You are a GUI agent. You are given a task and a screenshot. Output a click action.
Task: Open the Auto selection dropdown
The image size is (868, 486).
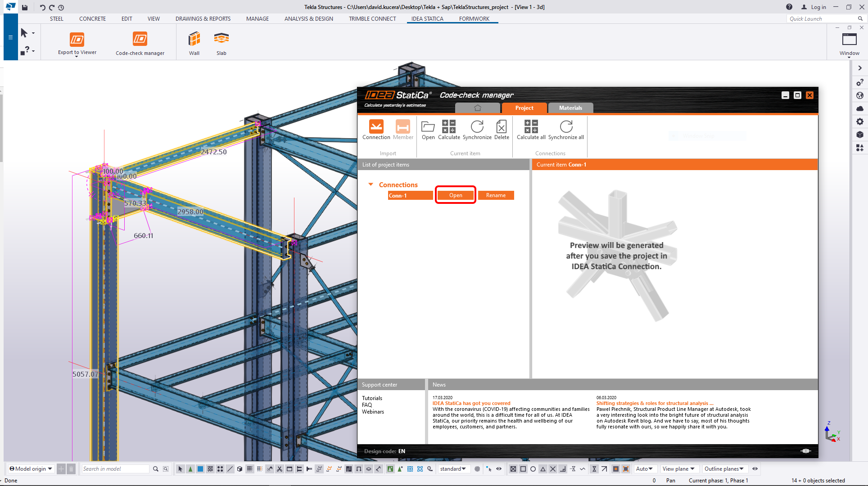[x=645, y=468]
